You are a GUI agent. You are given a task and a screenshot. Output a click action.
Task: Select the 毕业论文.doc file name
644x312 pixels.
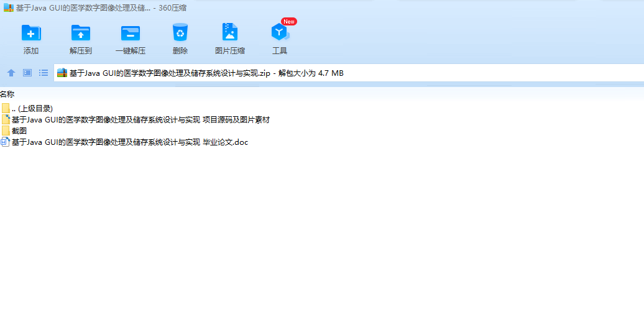130,142
